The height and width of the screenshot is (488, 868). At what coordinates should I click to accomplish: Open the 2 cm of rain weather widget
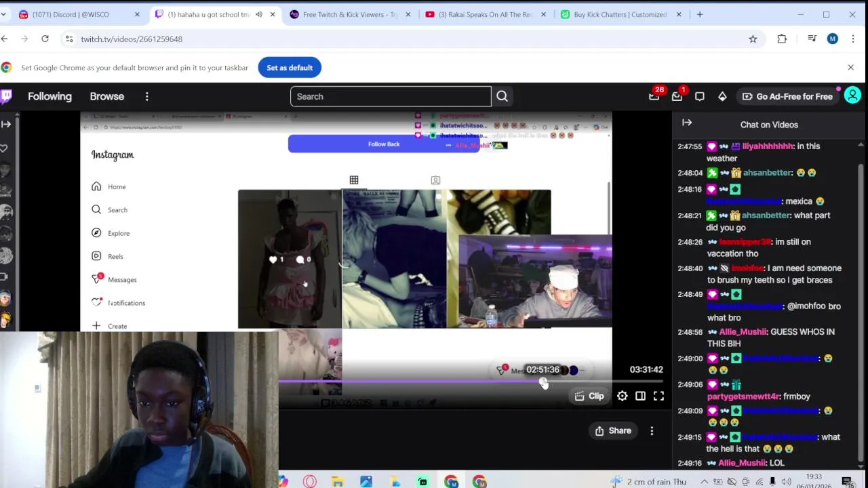[x=648, y=481]
